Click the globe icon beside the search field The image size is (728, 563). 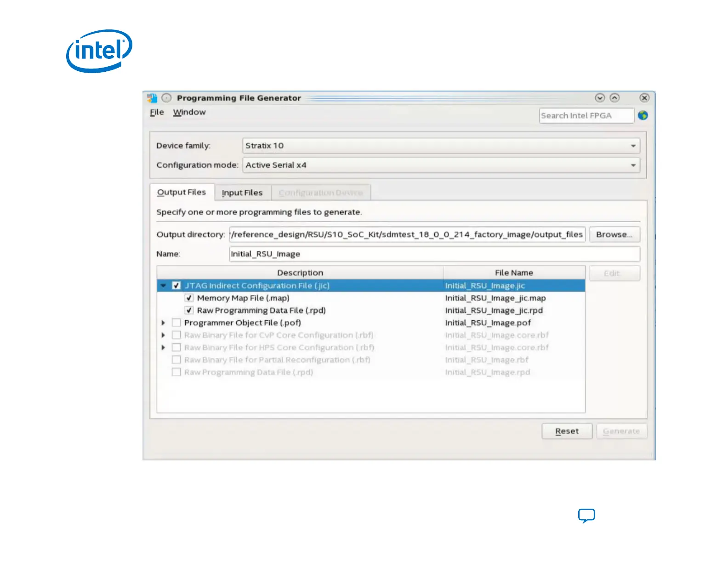coord(643,115)
